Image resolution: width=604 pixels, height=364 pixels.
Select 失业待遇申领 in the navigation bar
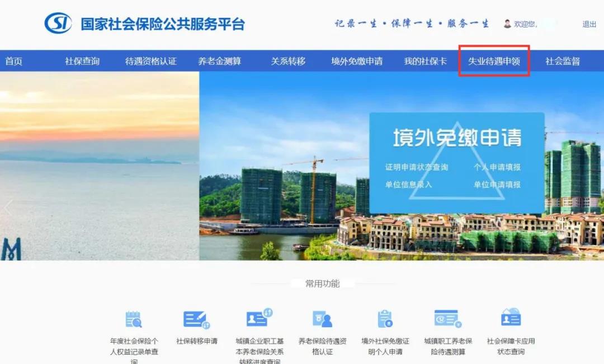point(494,62)
